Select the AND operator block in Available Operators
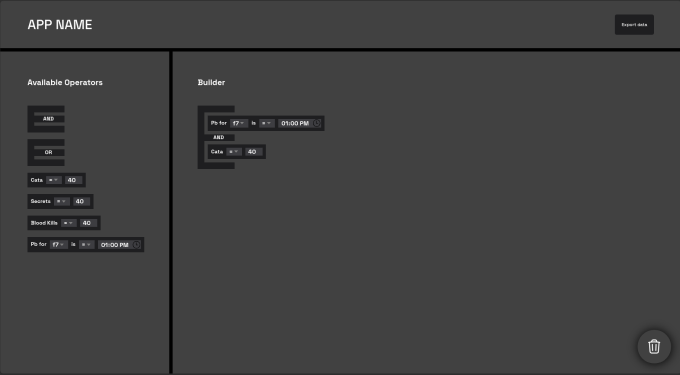Viewport: 680px width, 375px height. [x=46, y=119]
